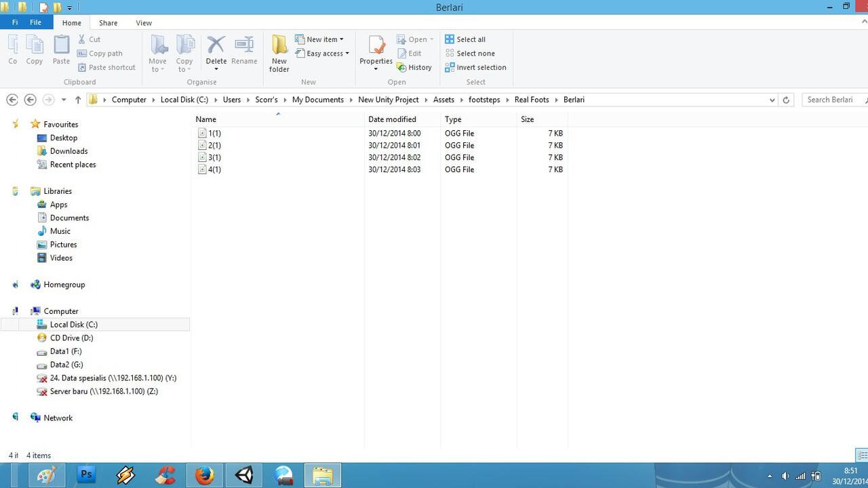Click Invert selection
The height and width of the screenshot is (488, 868).
[x=476, y=67]
